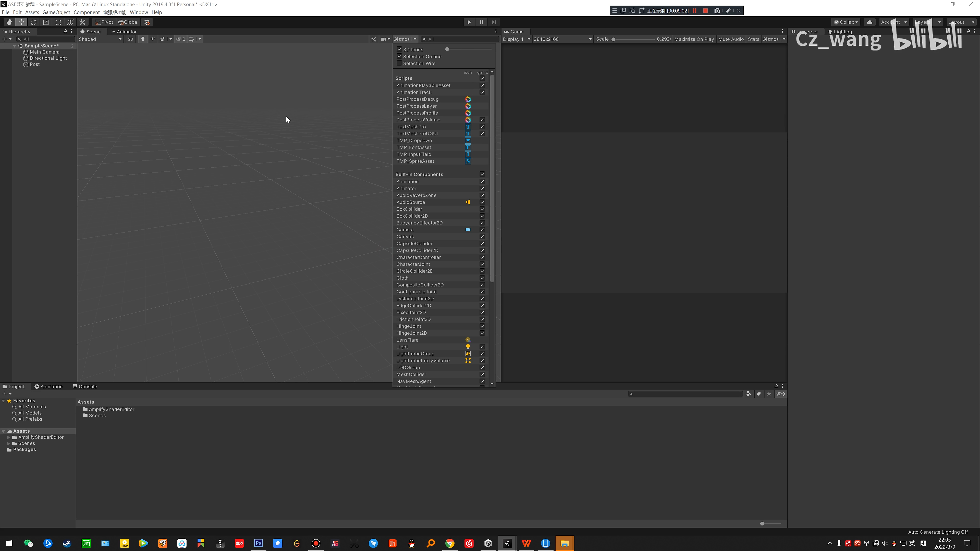Toggle scene audio speaker icon
Viewport: 980px width, 551px height.
point(153,39)
